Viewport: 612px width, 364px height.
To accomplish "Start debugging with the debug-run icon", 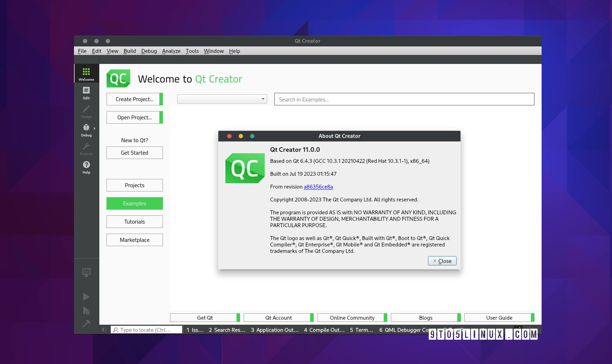I will coord(86,310).
